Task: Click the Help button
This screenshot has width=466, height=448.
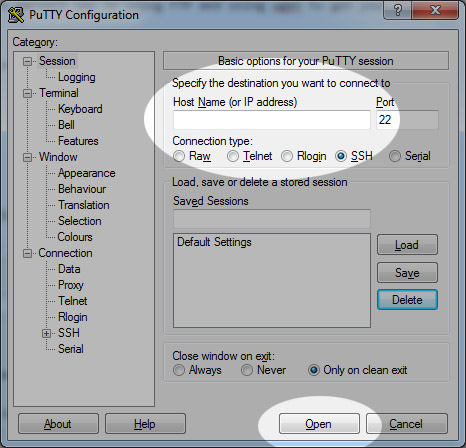Action: pos(145,424)
